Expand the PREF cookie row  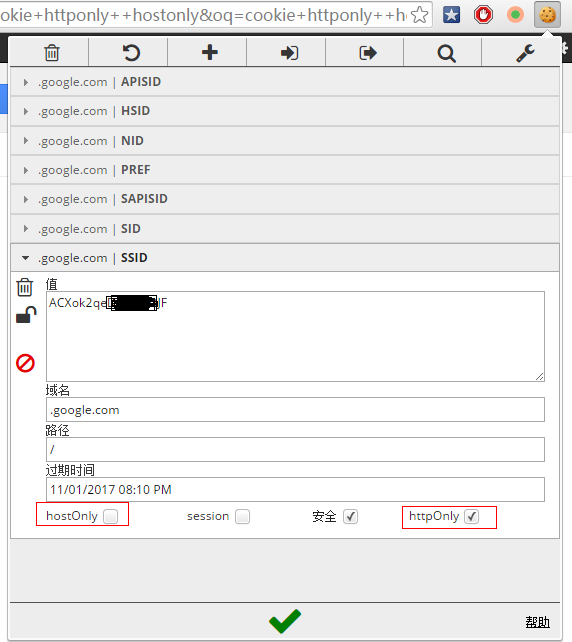(285, 170)
